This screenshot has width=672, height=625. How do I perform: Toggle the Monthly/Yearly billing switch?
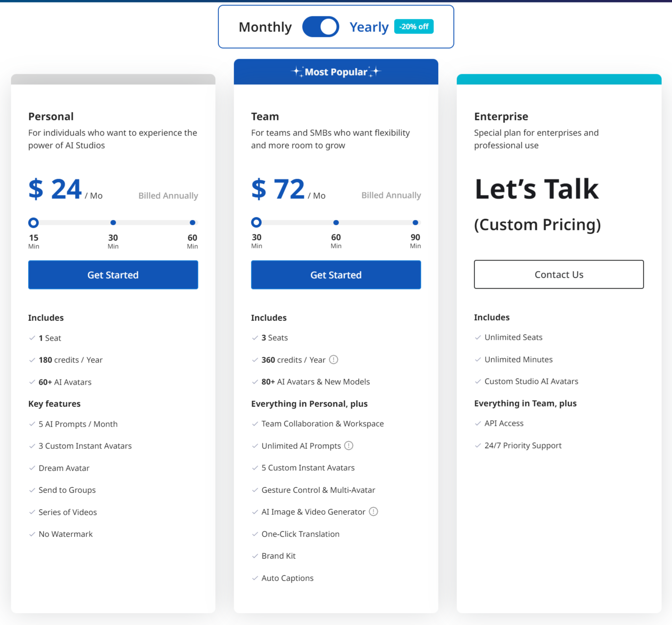pos(321,27)
